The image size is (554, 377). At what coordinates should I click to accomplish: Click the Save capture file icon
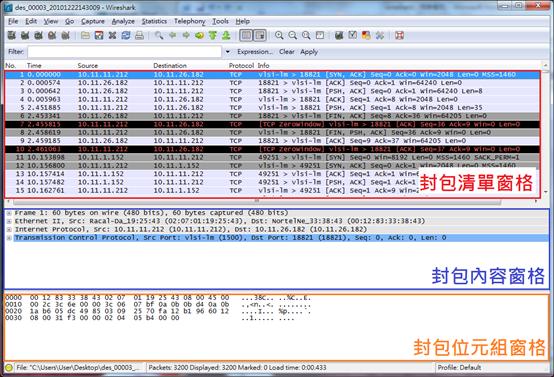pyautogui.click(x=99, y=35)
